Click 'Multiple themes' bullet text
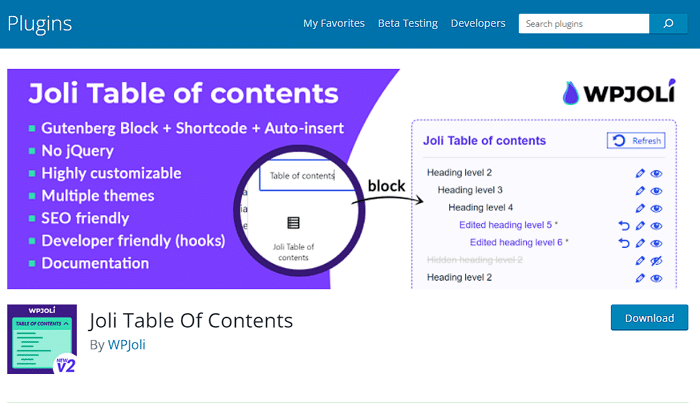Image resolution: width=700 pixels, height=403 pixels. click(98, 195)
